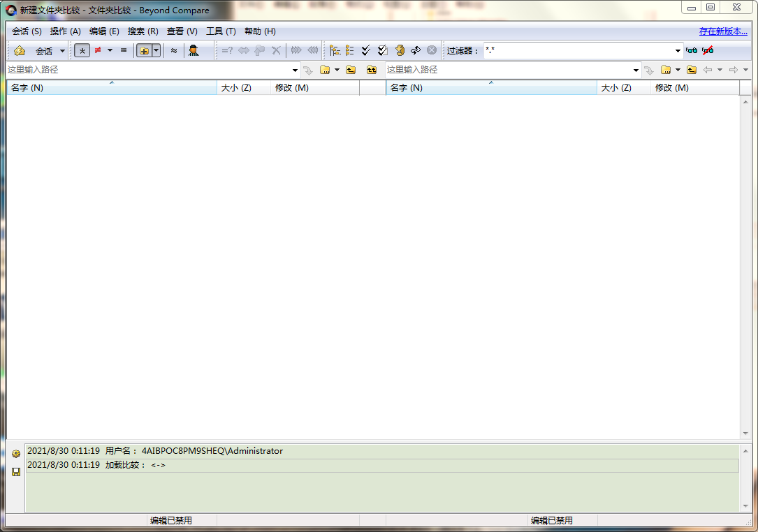Click the teal glasses filters icon
Viewport: 758px width, 532px height.
coord(692,50)
